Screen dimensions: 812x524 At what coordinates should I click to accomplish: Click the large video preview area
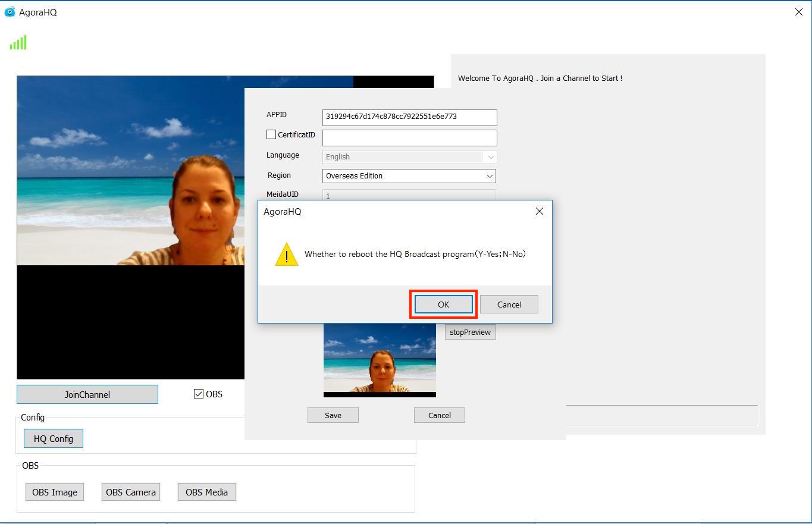click(x=130, y=227)
